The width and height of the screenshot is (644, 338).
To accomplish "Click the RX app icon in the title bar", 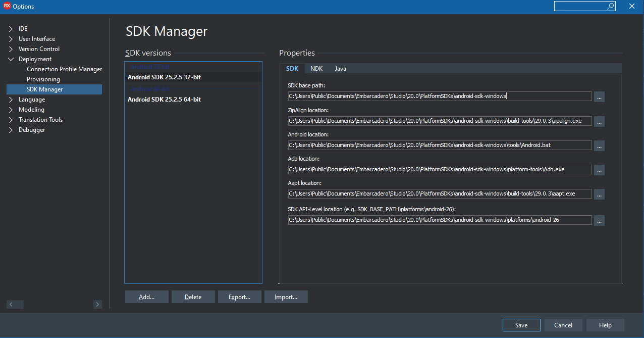I will click(7, 6).
